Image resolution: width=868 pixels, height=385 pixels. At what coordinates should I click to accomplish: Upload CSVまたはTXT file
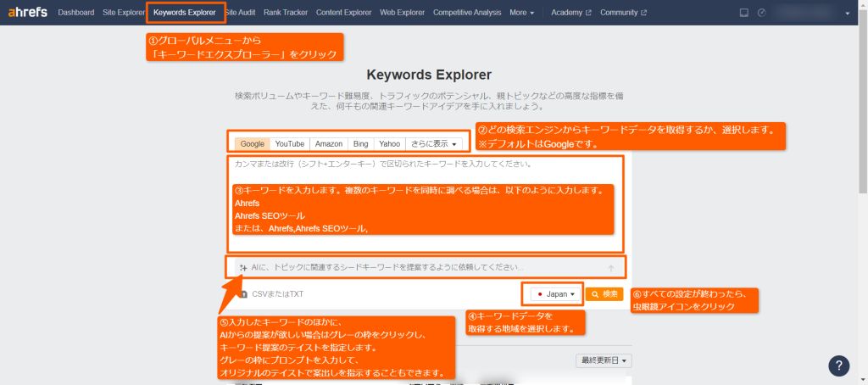272,294
